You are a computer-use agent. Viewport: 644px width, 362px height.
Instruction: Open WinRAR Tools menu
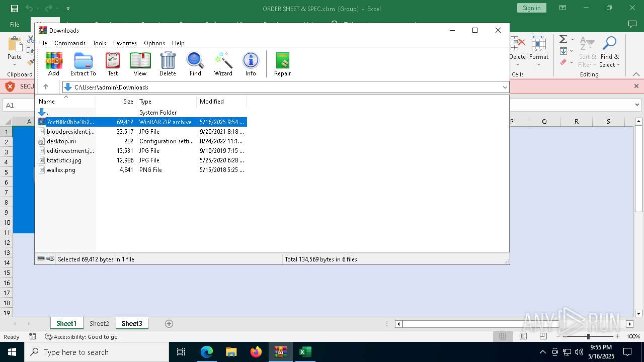99,43
